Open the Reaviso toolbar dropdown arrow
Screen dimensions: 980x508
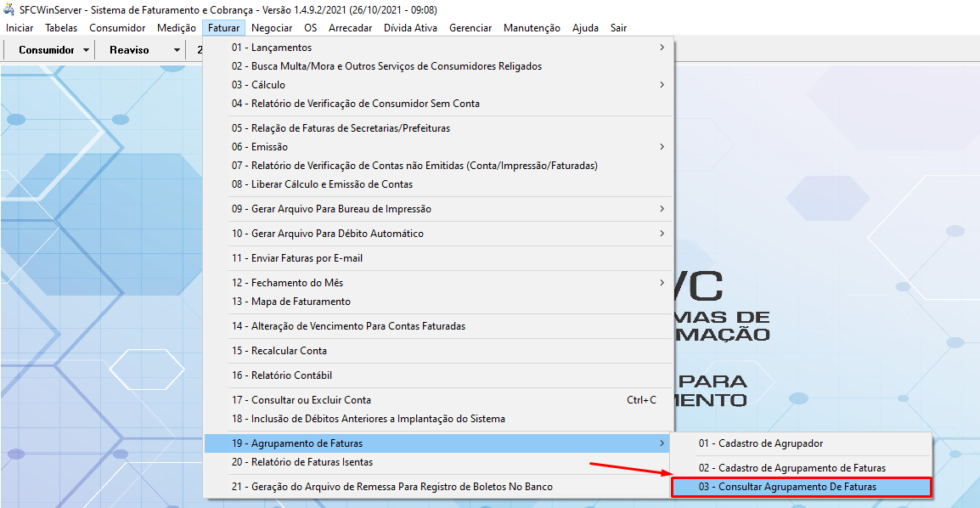point(177,50)
